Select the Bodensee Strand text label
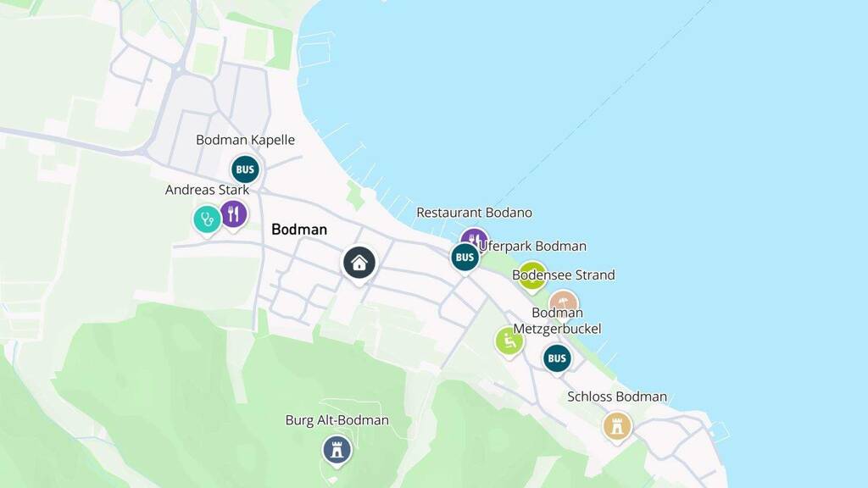The height and width of the screenshot is (488, 868). [x=564, y=275]
